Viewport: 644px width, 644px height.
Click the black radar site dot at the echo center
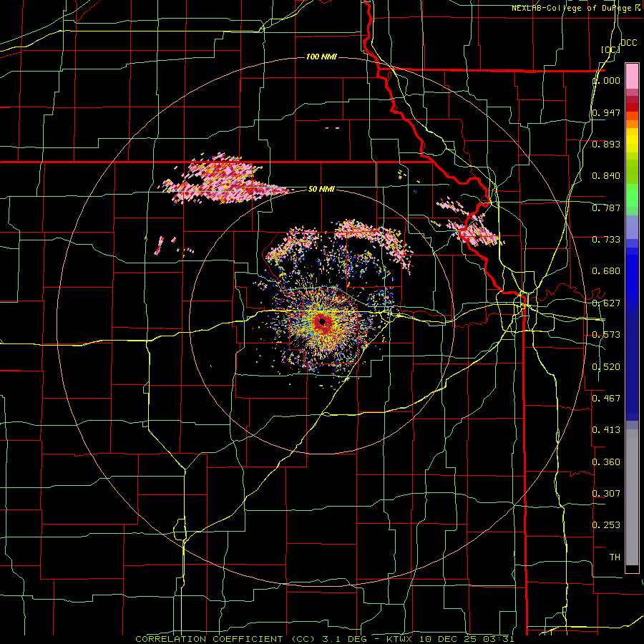[323, 321]
